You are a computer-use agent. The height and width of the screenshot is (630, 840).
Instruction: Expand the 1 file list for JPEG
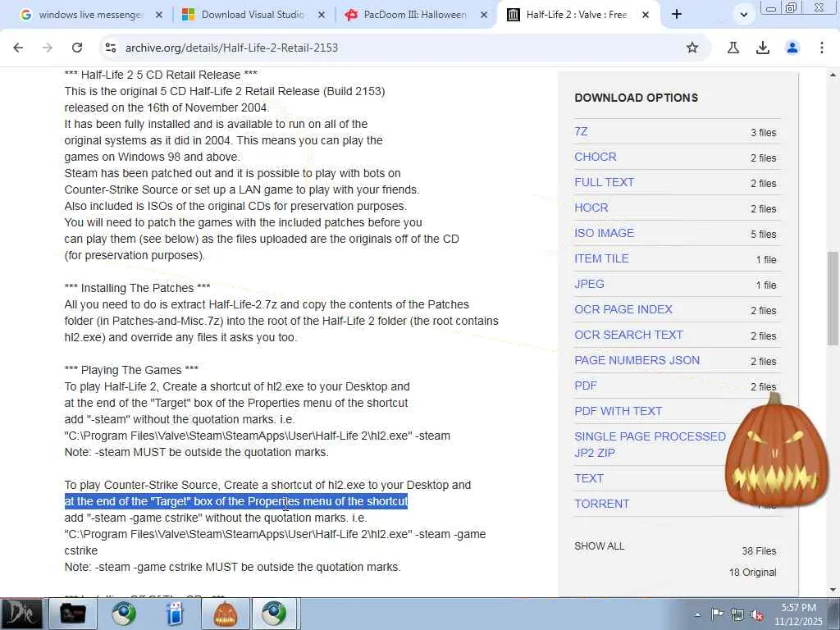766,285
